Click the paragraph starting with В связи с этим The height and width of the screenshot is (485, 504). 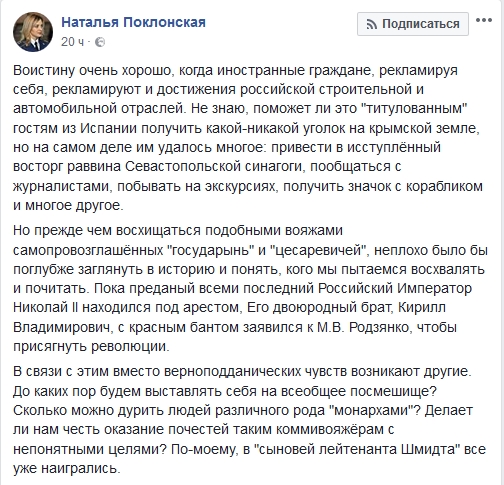coord(249,420)
